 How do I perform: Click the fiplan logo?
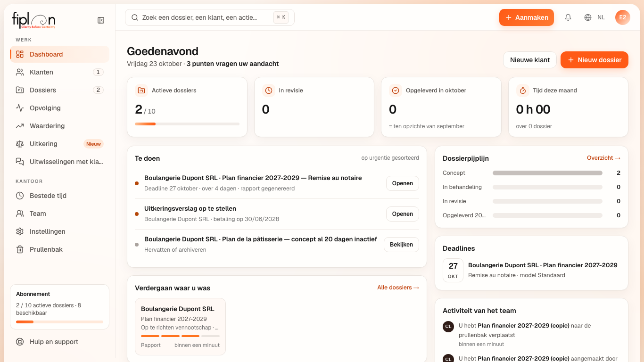point(33,20)
